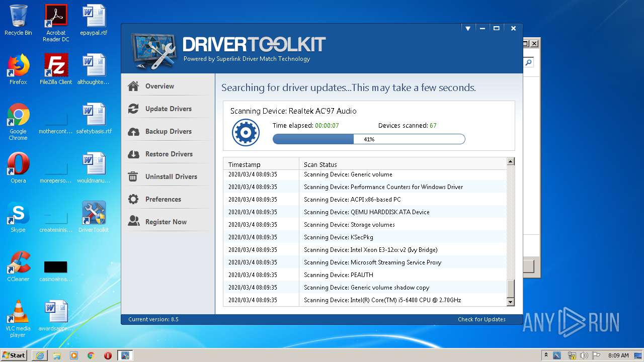This screenshot has width=644, height=362.
Task: Click DriverToolkit taskbar button
Action: 125,355
